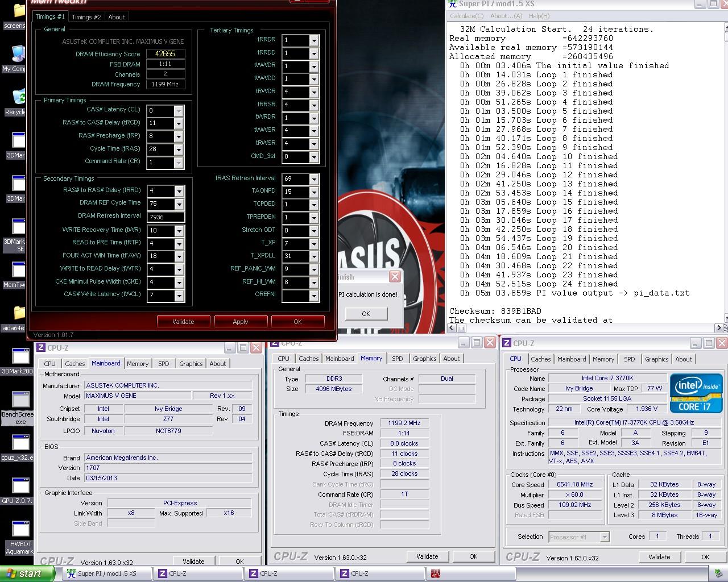Switch to Super PI taskbar item

point(107,573)
